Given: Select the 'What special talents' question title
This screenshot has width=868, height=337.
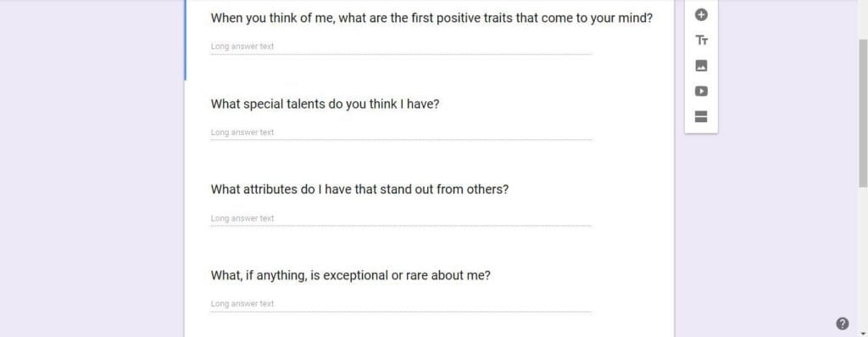Looking at the screenshot, I should [325, 104].
